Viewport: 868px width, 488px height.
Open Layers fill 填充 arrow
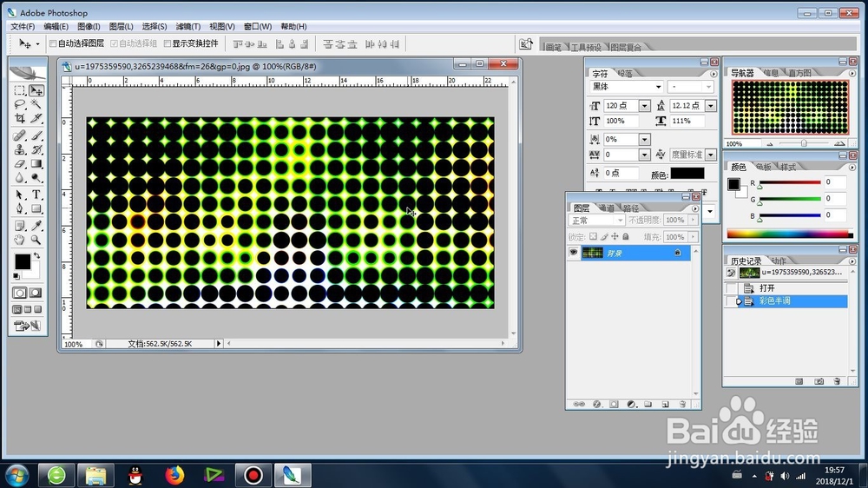pyautogui.click(x=693, y=236)
